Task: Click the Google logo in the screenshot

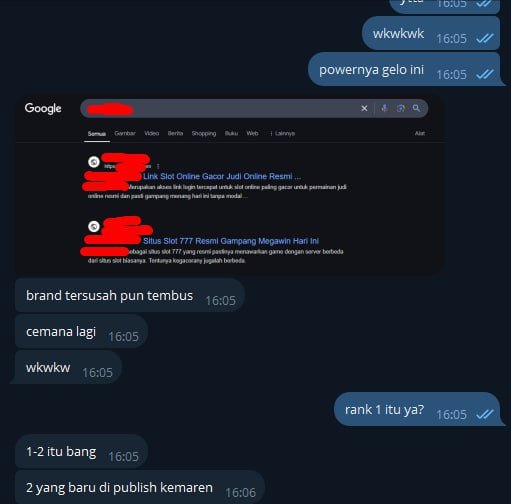Action: [43, 108]
